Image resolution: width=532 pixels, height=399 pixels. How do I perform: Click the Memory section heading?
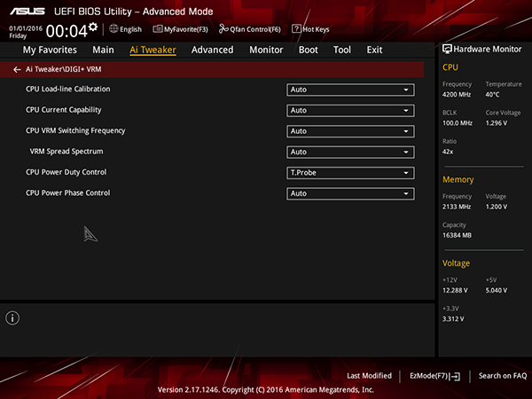pos(458,179)
